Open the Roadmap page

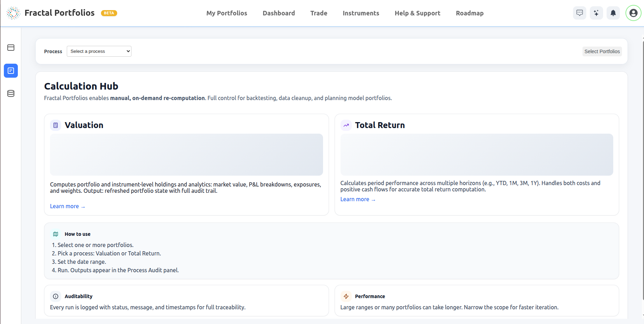470,13
